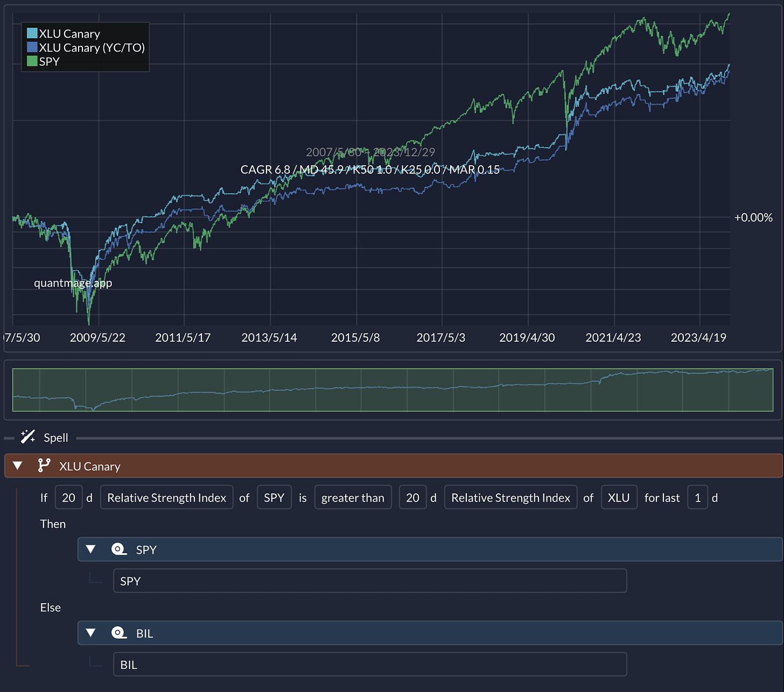The height and width of the screenshot is (692, 784).
Task: Click the asset icon in BIL header
Action: [x=119, y=633]
